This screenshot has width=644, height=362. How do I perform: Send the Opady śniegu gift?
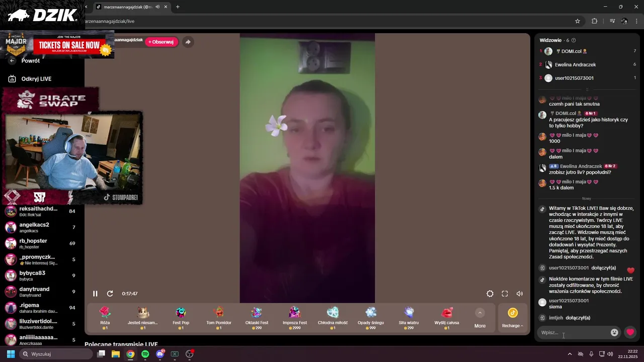tap(371, 318)
